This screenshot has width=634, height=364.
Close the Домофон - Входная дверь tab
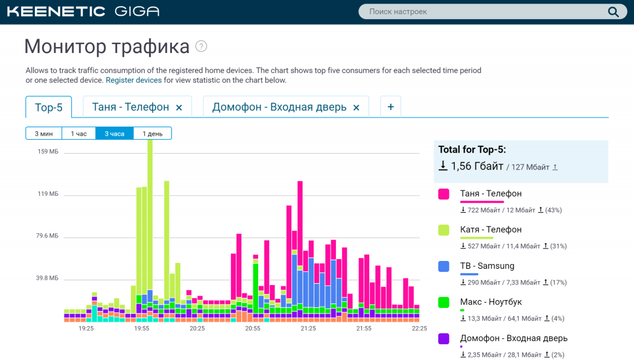point(357,107)
